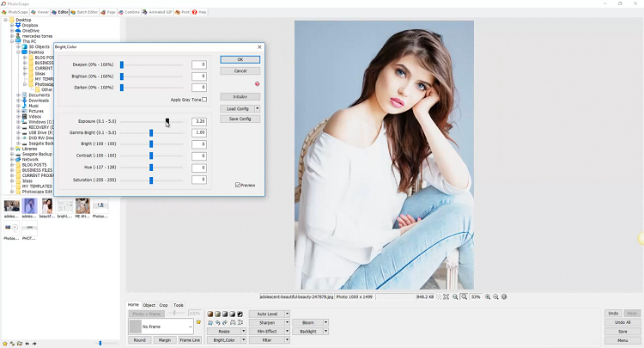Screen dimensions: 644x348
Task: Click the favorites star icon at bottom-left
Action: (x=6, y=343)
